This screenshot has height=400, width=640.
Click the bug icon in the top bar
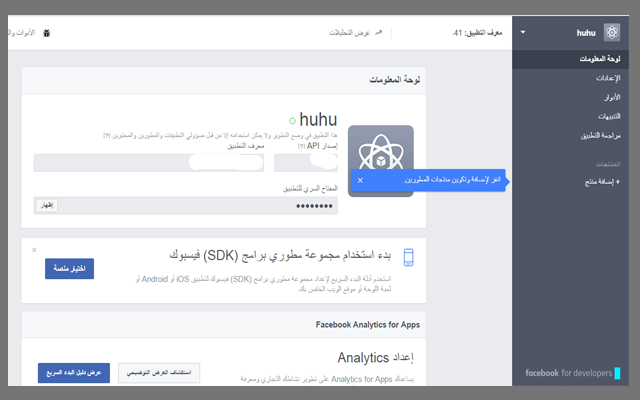(47, 33)
